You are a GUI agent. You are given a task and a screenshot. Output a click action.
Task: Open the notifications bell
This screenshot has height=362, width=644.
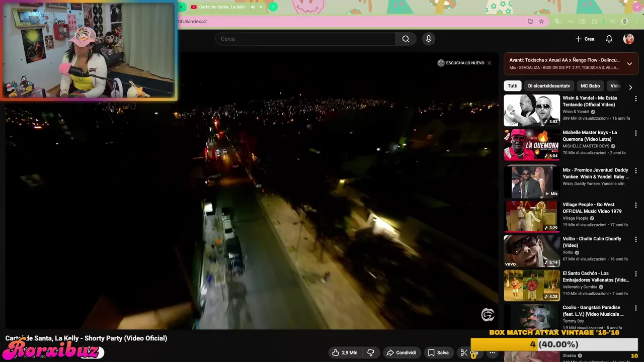click(x=609, y=39)
